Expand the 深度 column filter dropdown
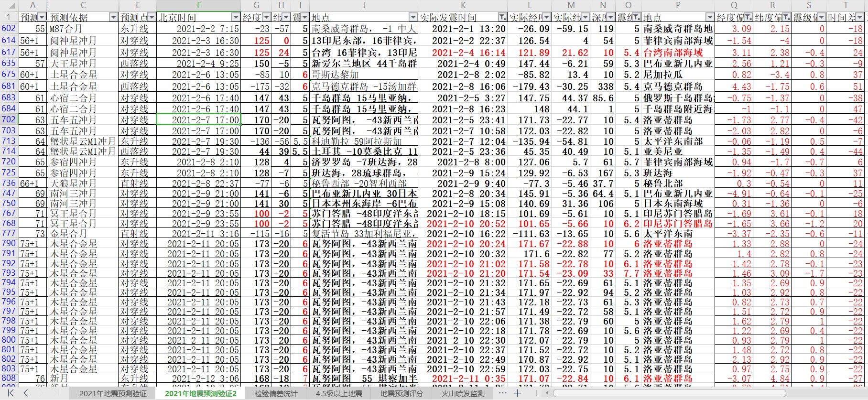Viewport: 868px width, 400px height. tap(611, 18)
